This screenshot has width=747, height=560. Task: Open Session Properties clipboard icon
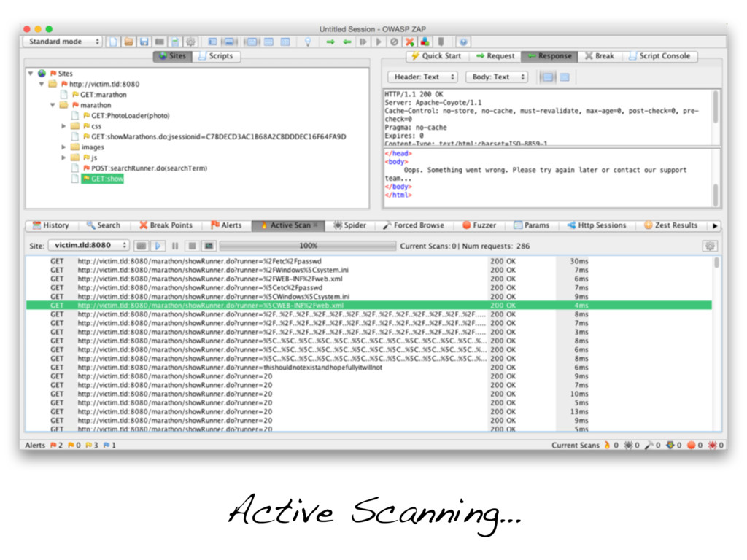coord(175,42)
